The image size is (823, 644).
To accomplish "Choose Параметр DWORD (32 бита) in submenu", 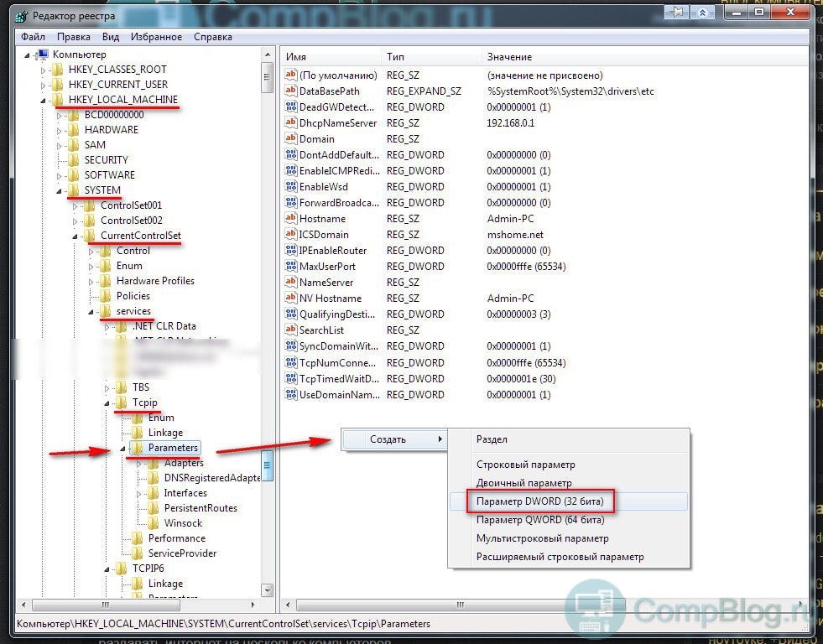I will (x=569, y=501).
